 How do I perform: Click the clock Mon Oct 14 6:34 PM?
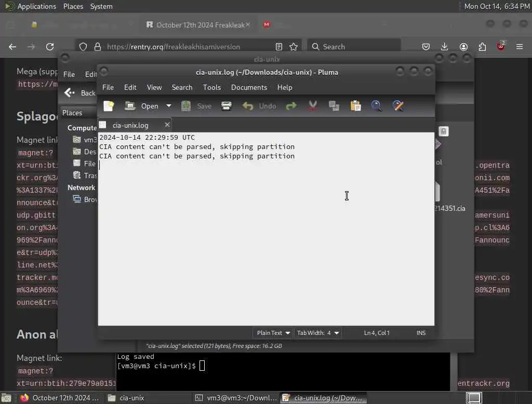(x=496, y=6)
